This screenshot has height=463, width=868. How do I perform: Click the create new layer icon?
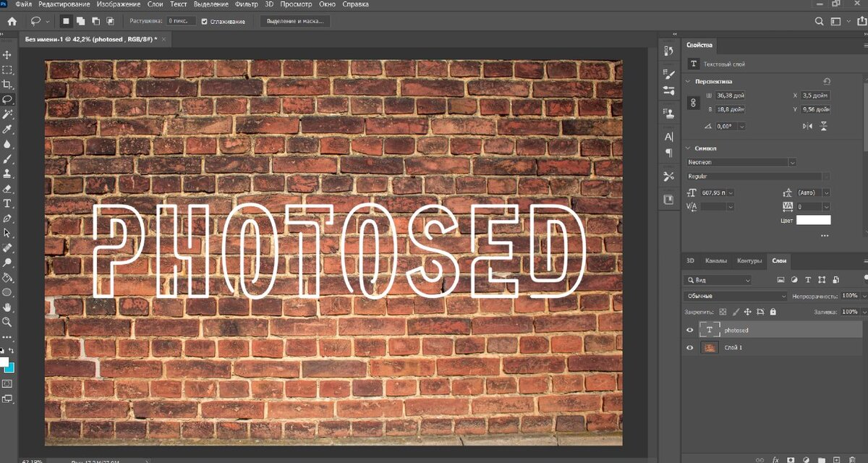(x=837, y=459)
